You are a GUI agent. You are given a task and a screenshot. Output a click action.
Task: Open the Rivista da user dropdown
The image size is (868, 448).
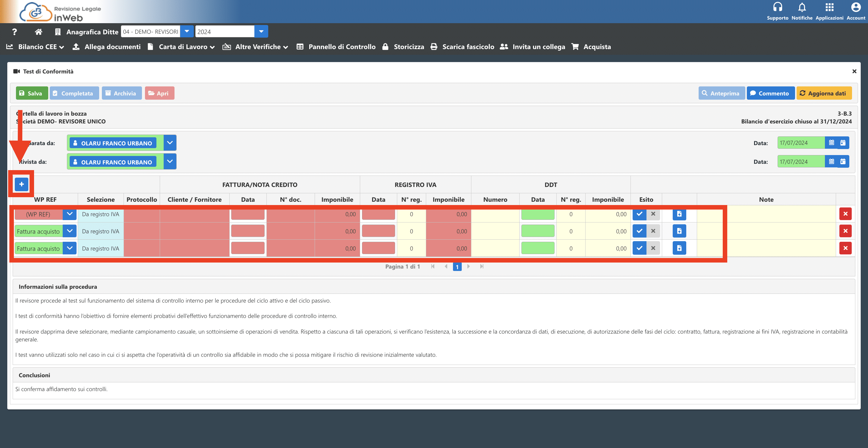coord(170,162)
